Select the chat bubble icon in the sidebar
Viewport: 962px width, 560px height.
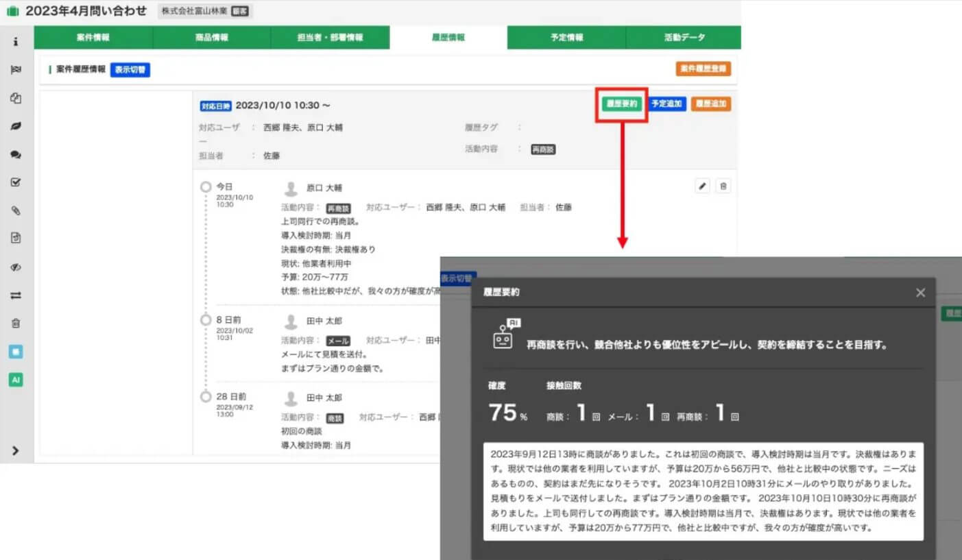(16, 154)
